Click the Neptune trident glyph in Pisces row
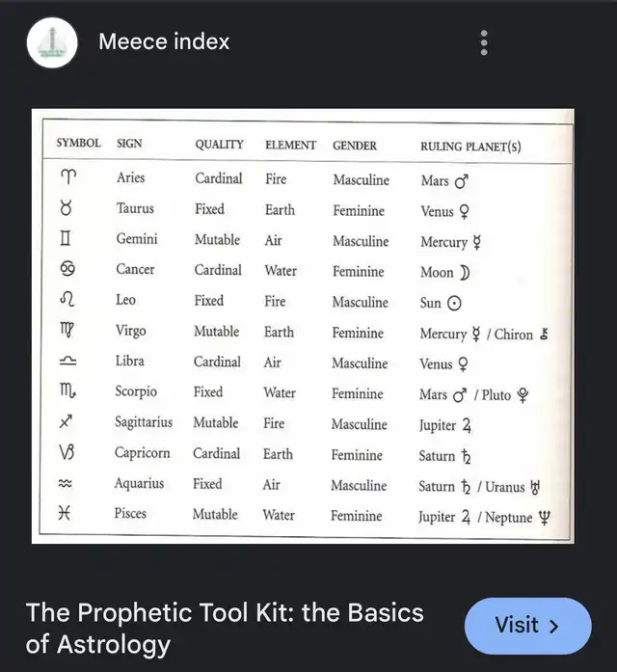This screenshot has width=617, height=672. [x=544, y=518]
